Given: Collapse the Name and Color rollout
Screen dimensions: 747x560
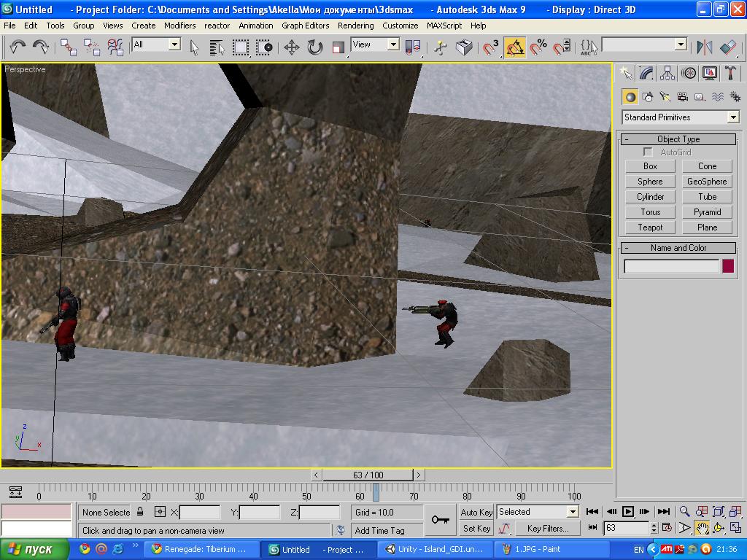Looking at the screenshot, I should (678, 248).
